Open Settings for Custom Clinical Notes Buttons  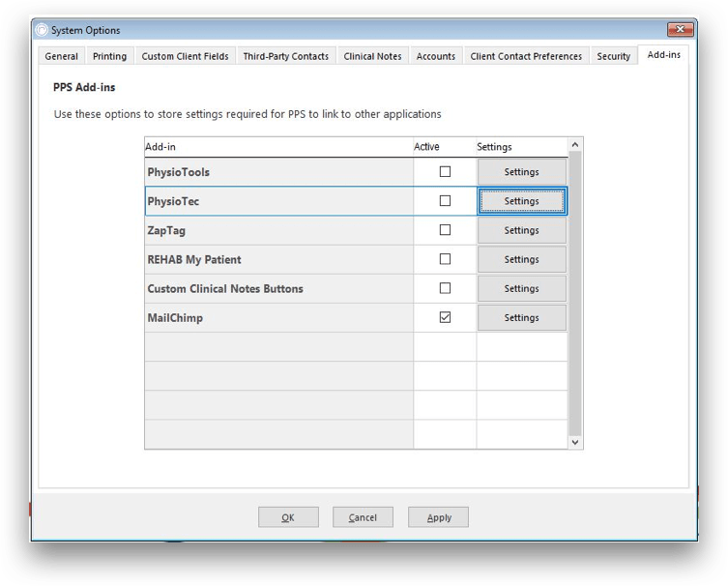coord(521,289)
